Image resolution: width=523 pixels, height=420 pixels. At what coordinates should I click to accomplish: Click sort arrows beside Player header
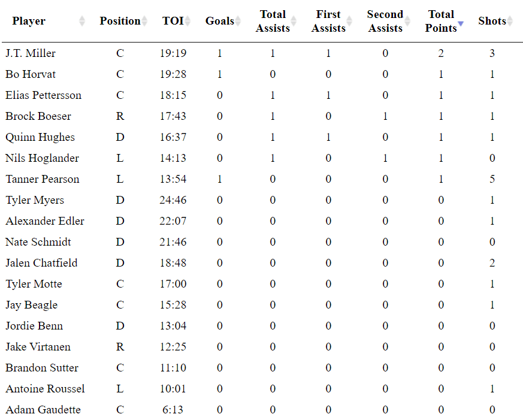pos(82,22)
